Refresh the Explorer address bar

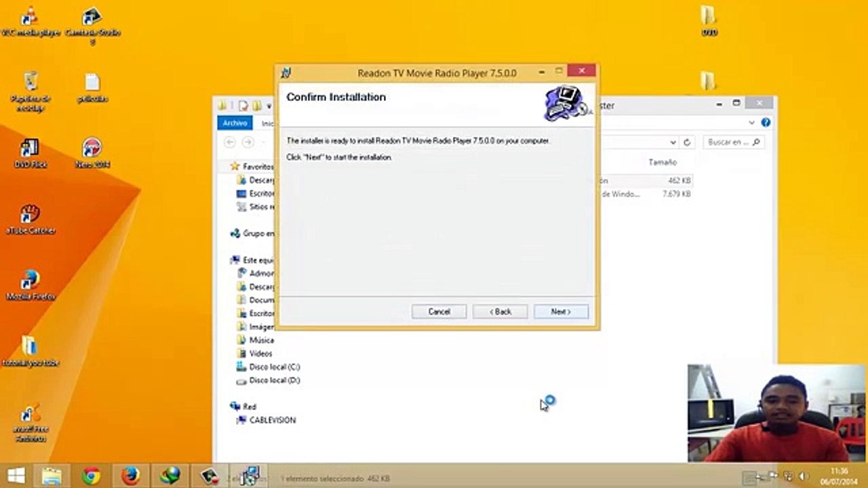click(x=687, y=142)
